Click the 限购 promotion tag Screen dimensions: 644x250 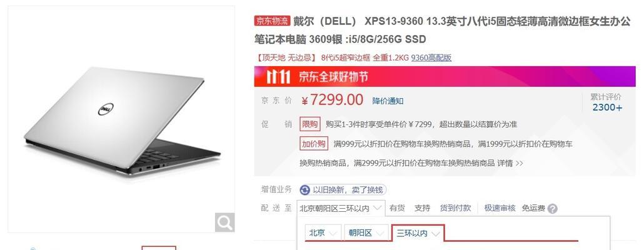click(309, 124)
